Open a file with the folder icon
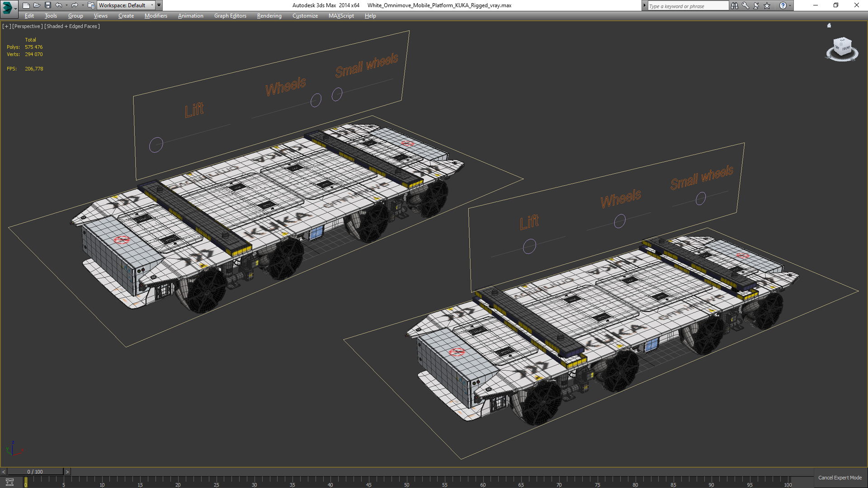 click(x=37, y=5)
